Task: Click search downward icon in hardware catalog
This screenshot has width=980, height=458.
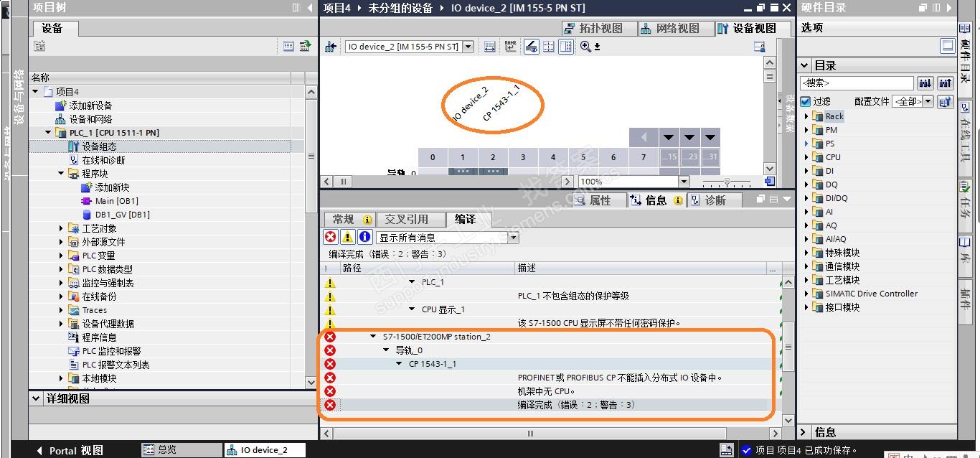Action: pyautogui.click(x=925, y=83)
